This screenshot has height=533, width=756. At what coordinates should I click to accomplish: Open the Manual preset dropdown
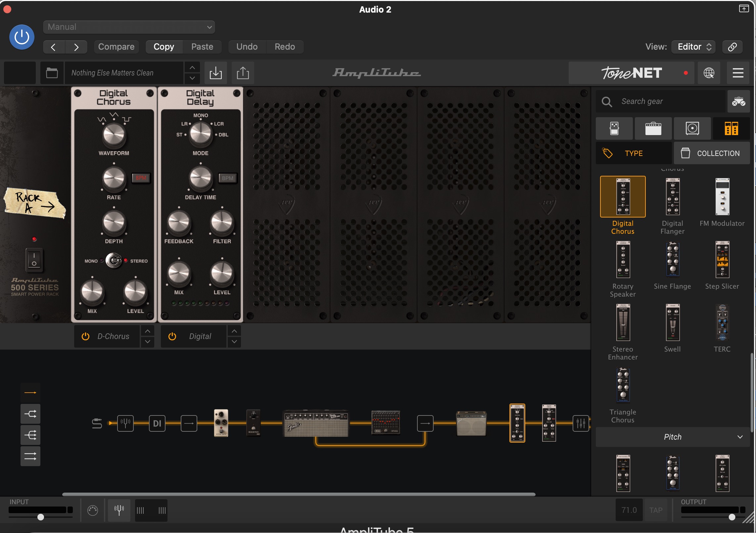(x=129, y=27)
